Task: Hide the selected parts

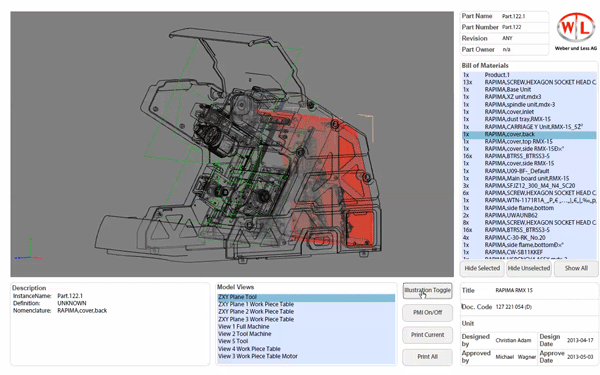Action: tap(482, 268)
